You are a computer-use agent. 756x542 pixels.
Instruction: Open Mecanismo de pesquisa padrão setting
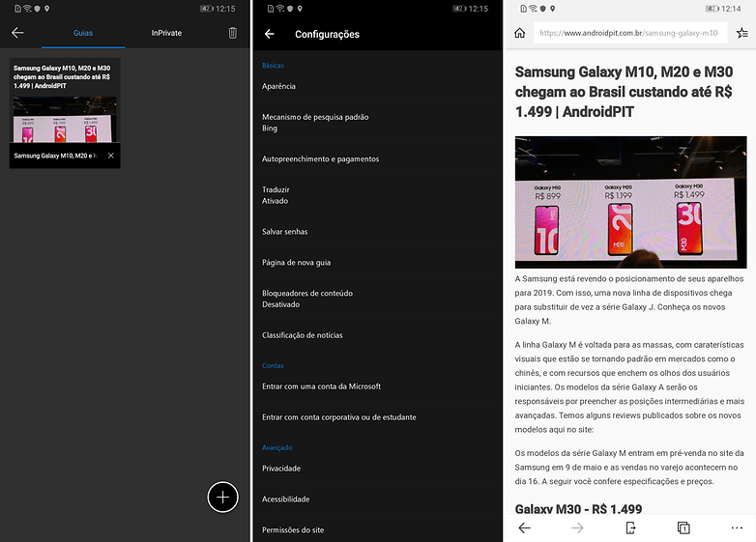pos(378,123)
